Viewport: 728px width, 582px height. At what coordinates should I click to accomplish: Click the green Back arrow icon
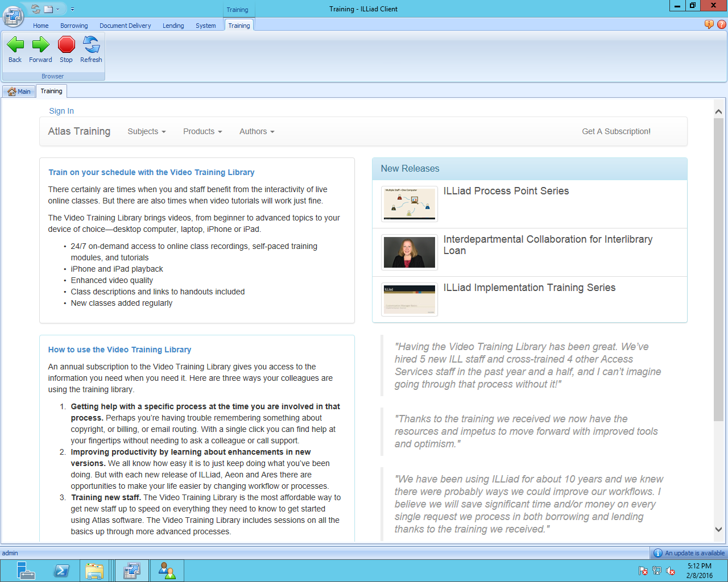(x=15, y=45)
